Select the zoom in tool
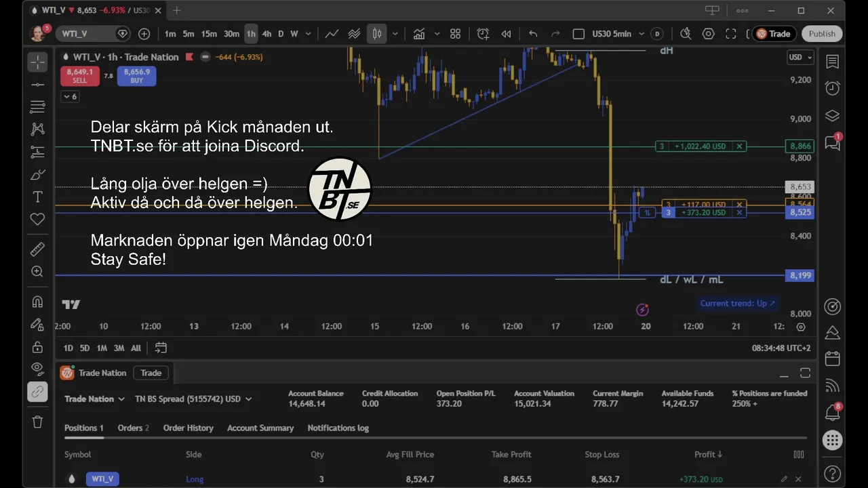 coord(37,272)
